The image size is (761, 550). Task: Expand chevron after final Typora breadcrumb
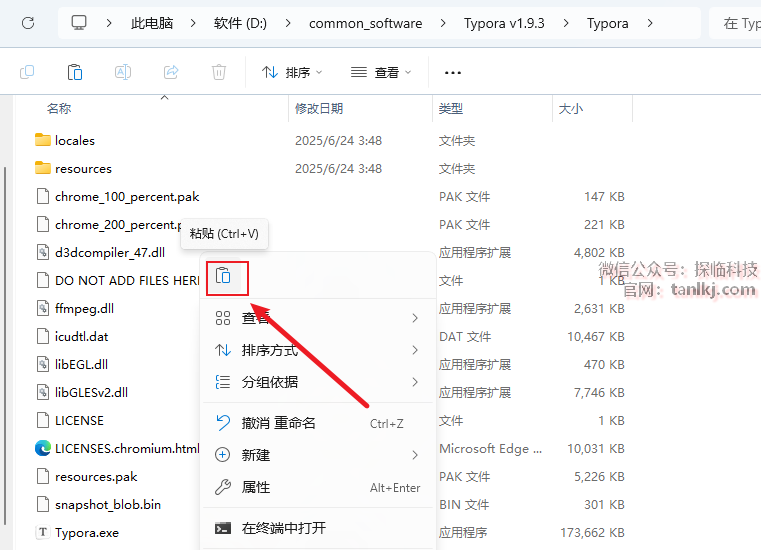650,23
